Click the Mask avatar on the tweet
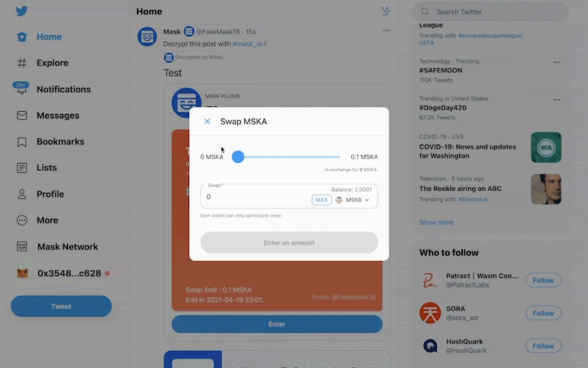 click(147, 36)
